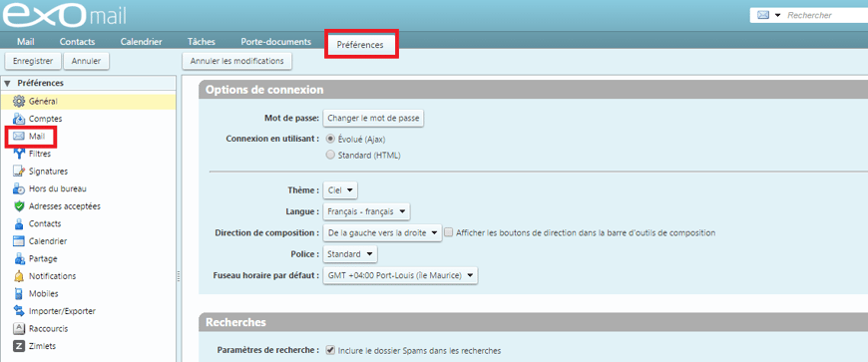Click the Partage icon
The width and height of the screenshot is (868, 362).
19,258
